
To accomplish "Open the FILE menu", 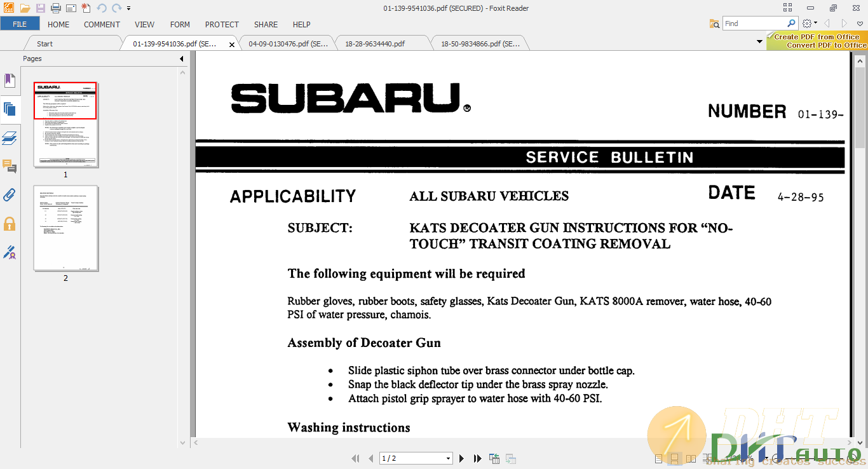I will click(20, 24).
